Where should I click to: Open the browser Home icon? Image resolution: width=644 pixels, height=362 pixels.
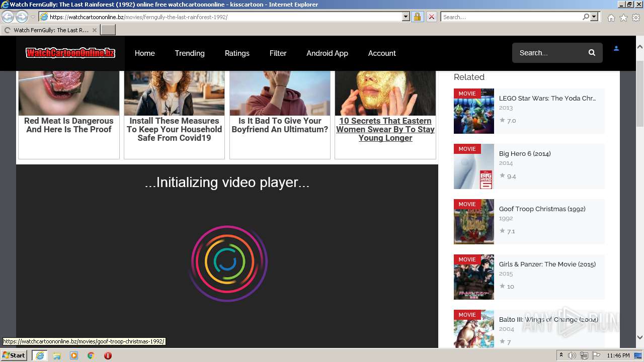[x=611, y=18]
